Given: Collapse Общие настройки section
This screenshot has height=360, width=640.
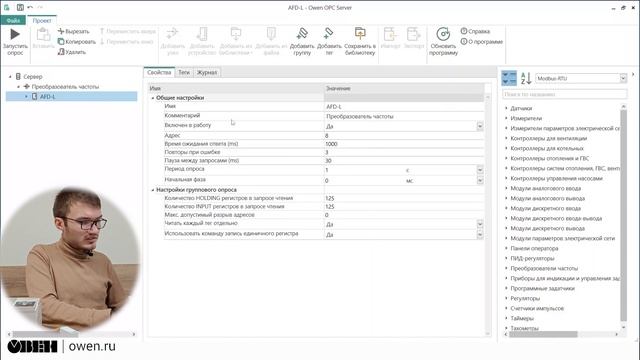Looking at the screenshot, I should pyautogui.click(x=153, y=98).
